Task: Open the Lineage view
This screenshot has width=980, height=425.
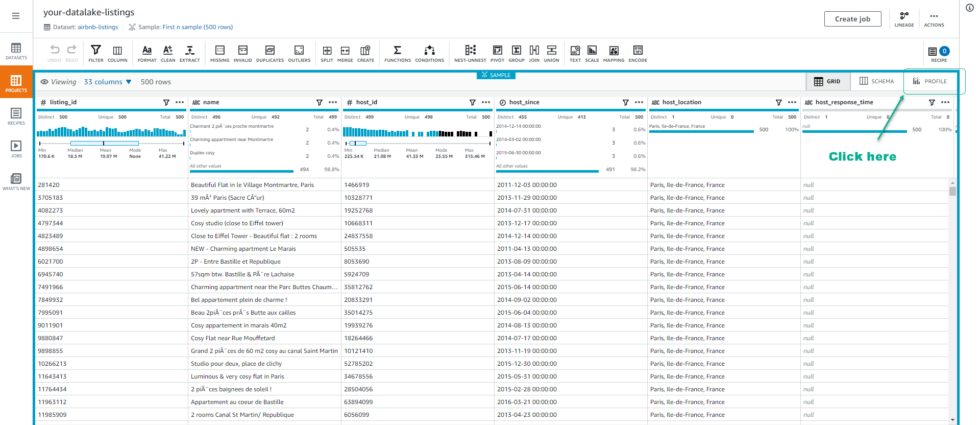Action: 904,19
